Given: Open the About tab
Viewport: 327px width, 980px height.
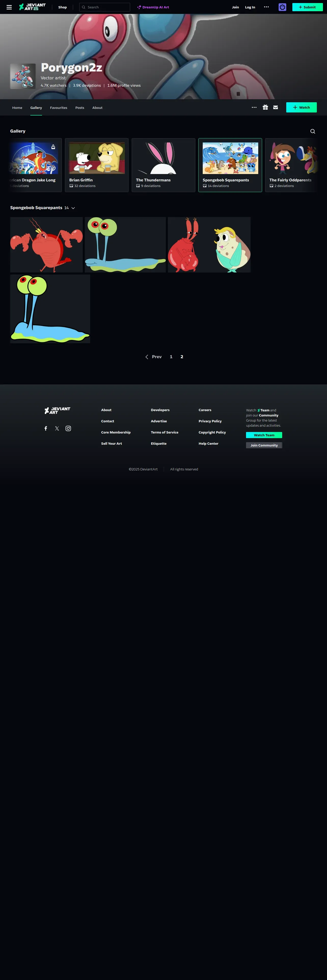Looking at the screenshot, I should point(98,108).
